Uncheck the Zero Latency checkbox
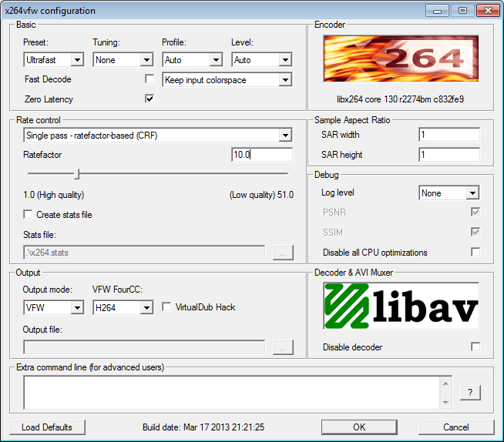Viewport: 504px width, 442px height. [x=150, y=99]
